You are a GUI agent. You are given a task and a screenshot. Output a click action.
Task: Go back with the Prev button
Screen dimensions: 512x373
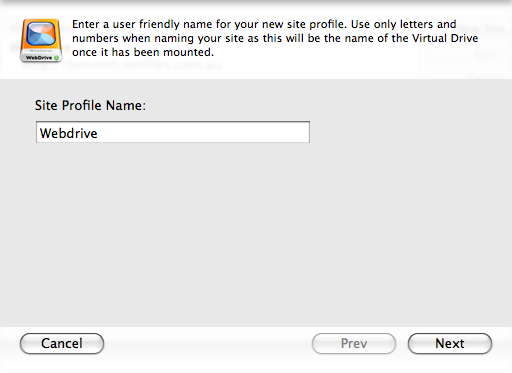[354, 343]
